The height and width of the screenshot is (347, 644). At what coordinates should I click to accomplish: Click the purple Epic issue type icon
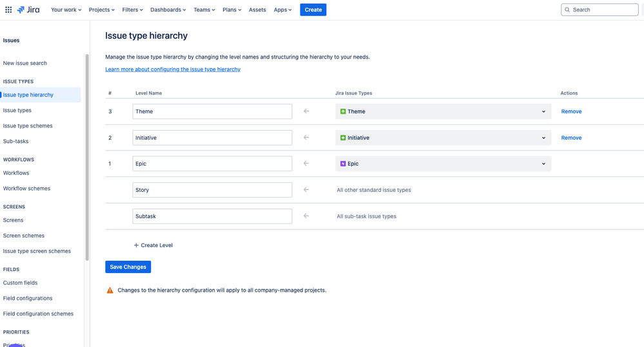coord(343,164)
